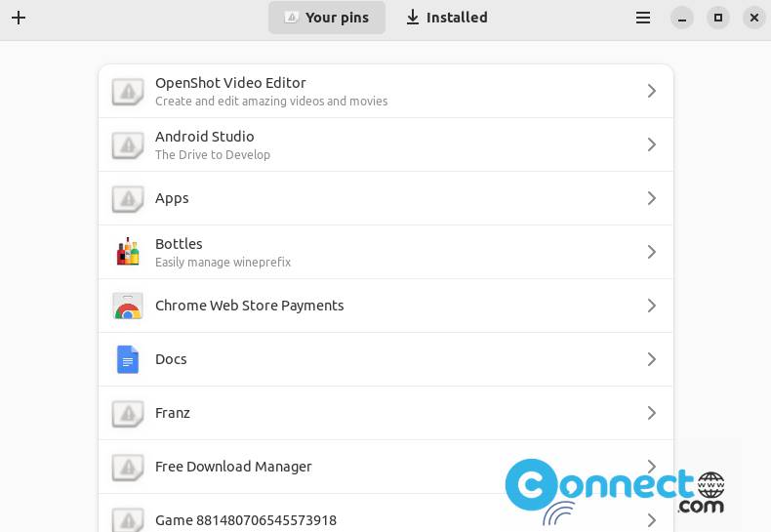Open the hamburger main menu
The image size is (771, 532).
(643, 18)
